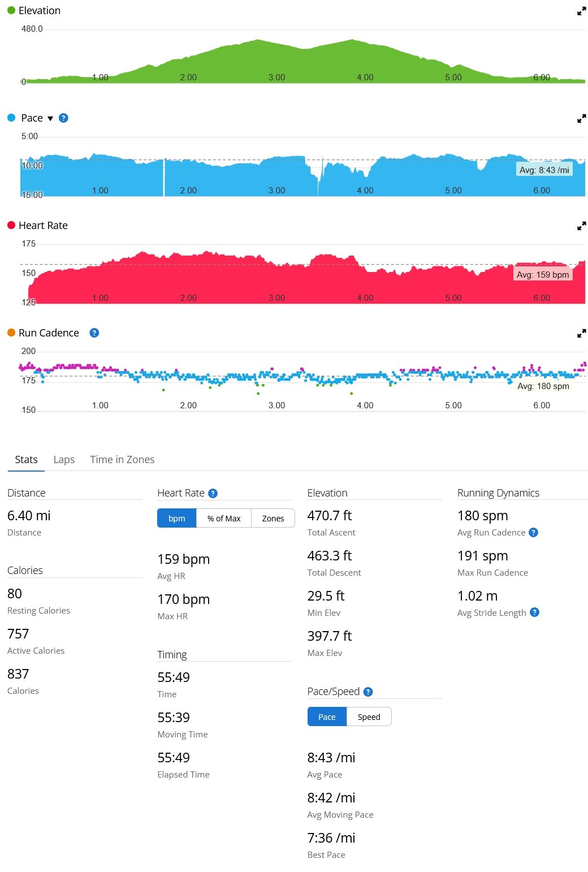Open help icon next to Pace/Speed heading
This screenshot has width=588, height=872.
(368, 692)
